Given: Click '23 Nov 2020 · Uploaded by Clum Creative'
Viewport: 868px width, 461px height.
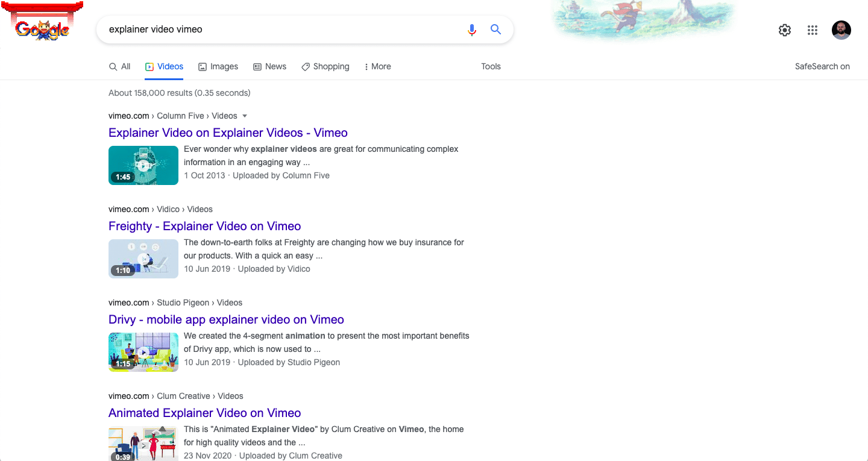Looking at the screenshot, I should pyautogui.click(x=263, y=456).
